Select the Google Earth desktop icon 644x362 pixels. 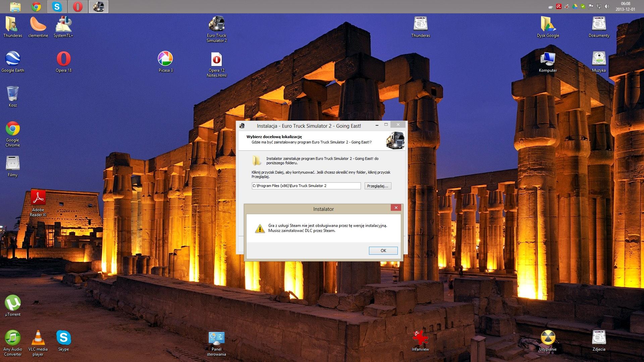point(13,62)
